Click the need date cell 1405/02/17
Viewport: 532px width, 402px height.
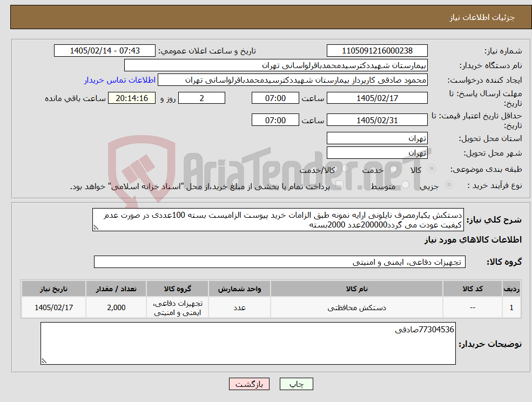(53, 307)
